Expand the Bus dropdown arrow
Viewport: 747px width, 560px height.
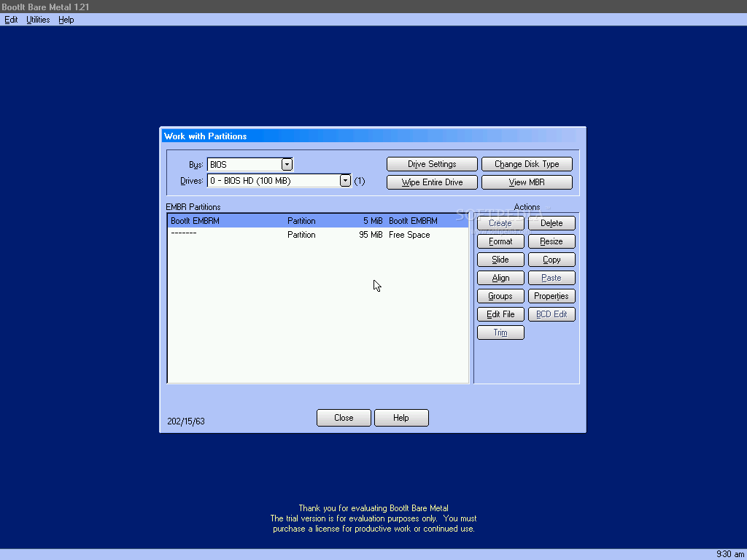tap(287, 164)
